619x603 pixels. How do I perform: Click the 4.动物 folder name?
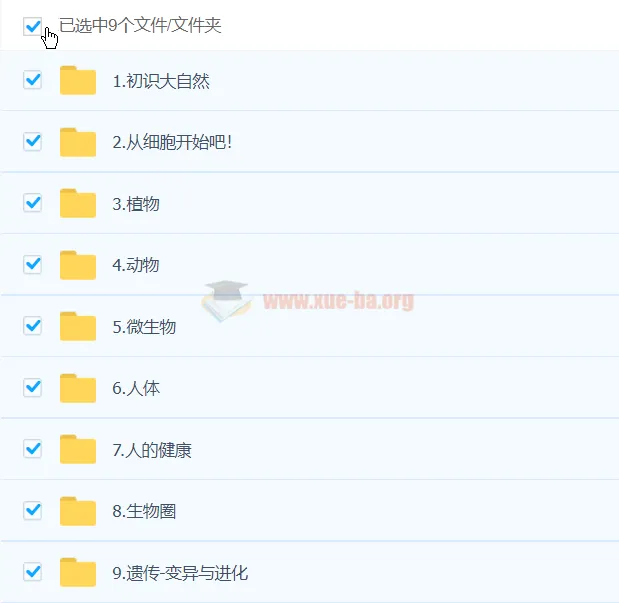coord(136,265)
